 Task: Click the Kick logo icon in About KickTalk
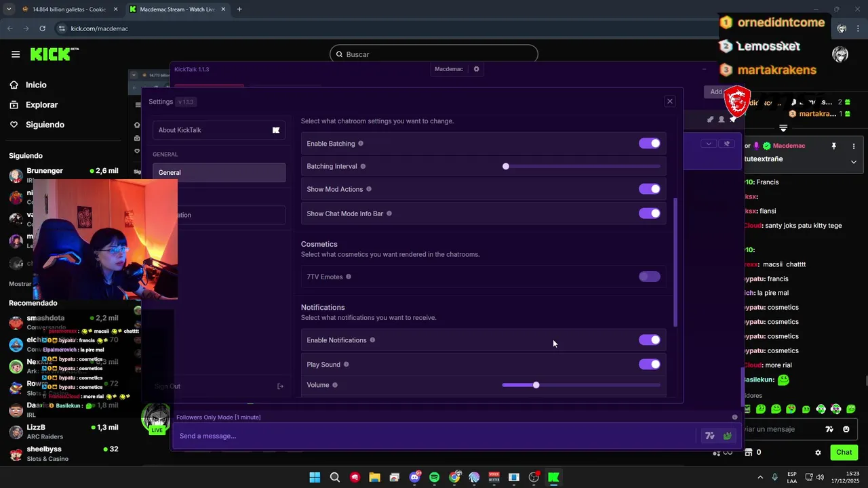click(276, 130)
